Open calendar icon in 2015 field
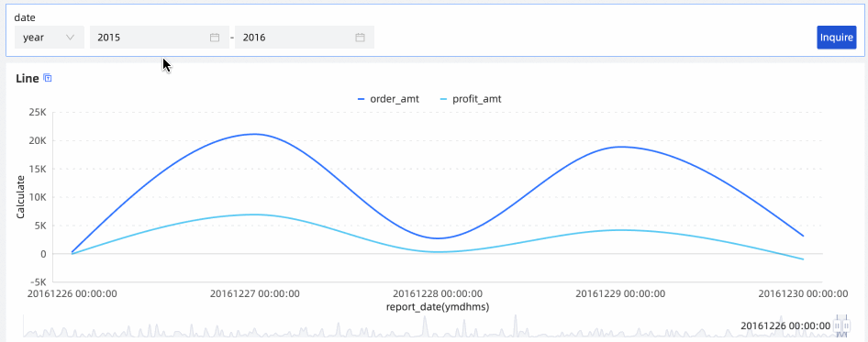 tap(215, 38)
